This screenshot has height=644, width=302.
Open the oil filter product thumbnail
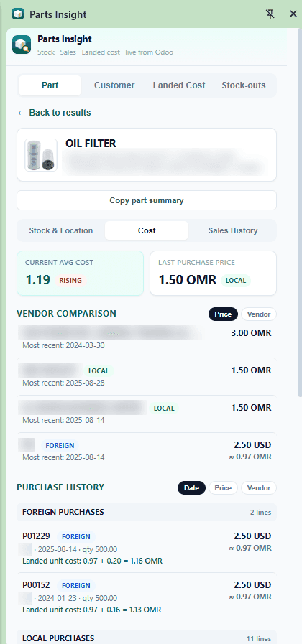point(41,155)
